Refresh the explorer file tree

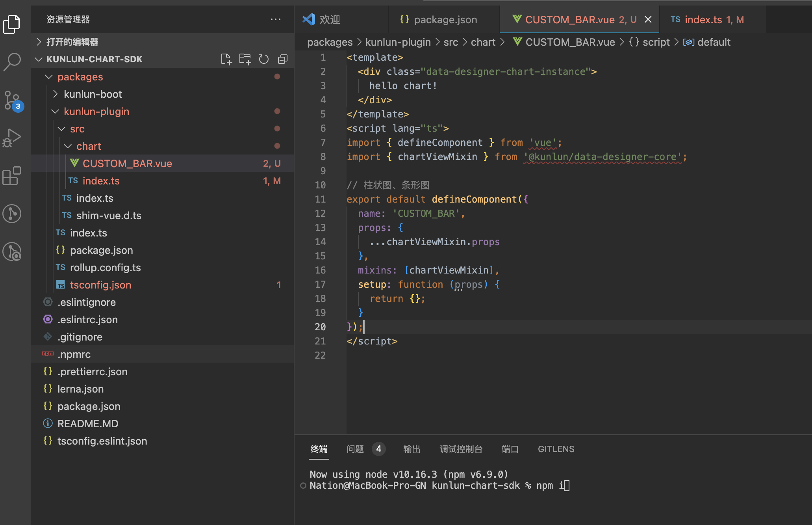264,59
